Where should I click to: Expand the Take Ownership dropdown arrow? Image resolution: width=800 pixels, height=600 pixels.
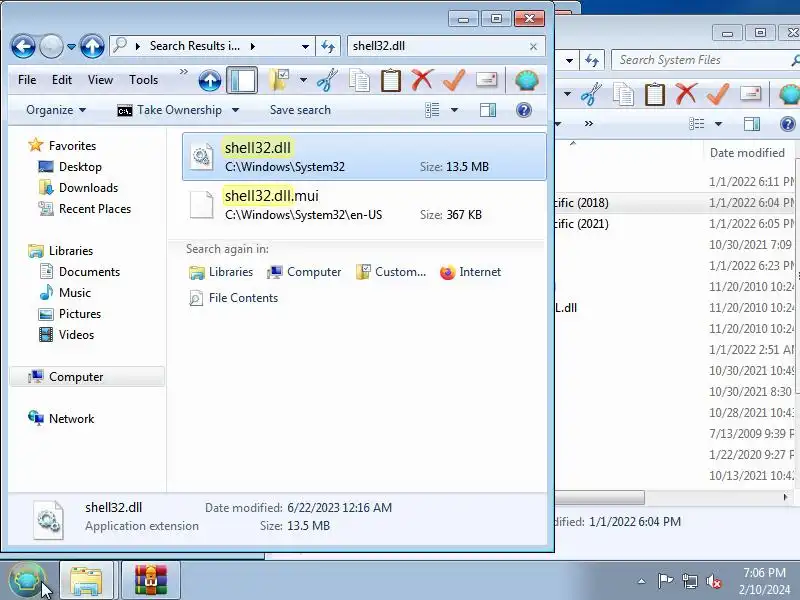coord(235,110)
